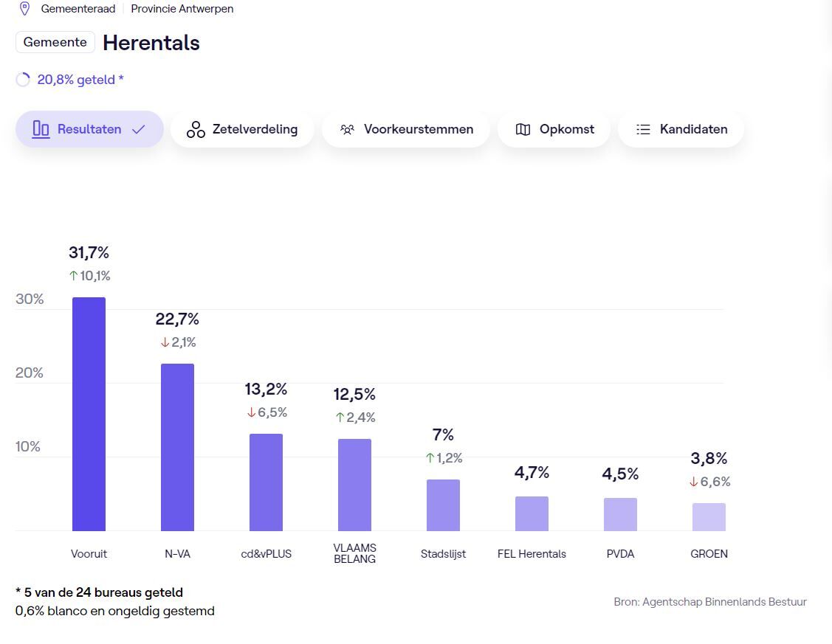Image resolution: width=832 pixels, height=644 pixels.
Task: Click the counting progress spinner icon
Action: point(23,80)
